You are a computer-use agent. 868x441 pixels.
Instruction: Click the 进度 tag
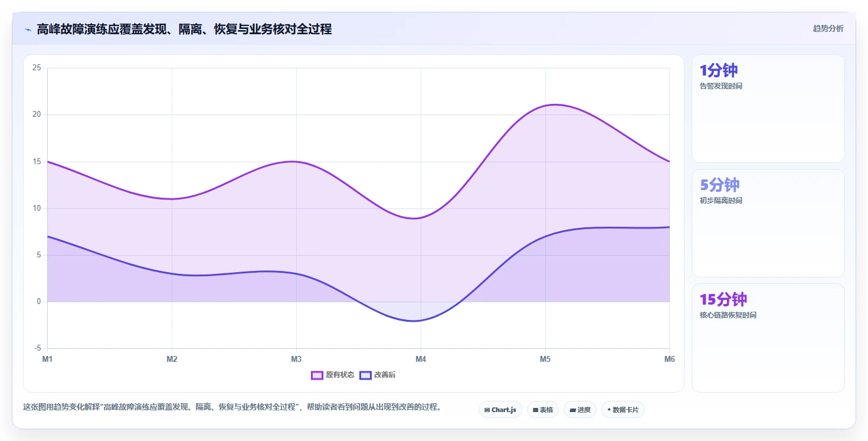[580, 410]
